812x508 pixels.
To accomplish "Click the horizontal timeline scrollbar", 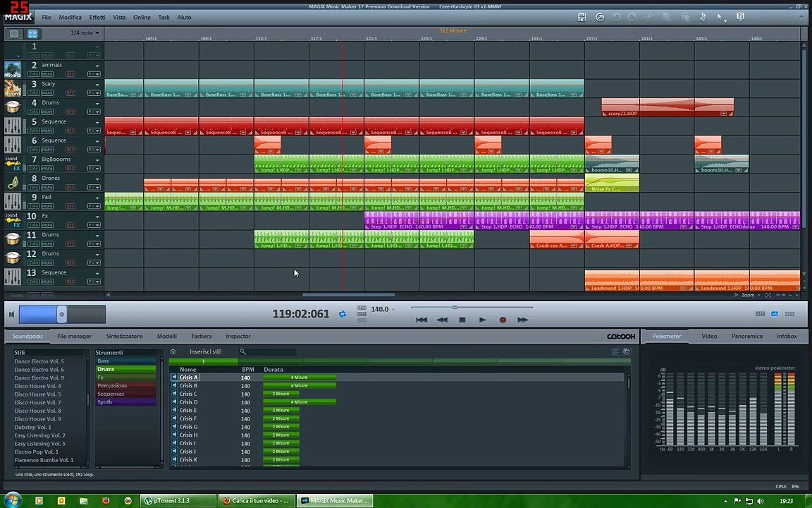I will (x=348, y=295).
